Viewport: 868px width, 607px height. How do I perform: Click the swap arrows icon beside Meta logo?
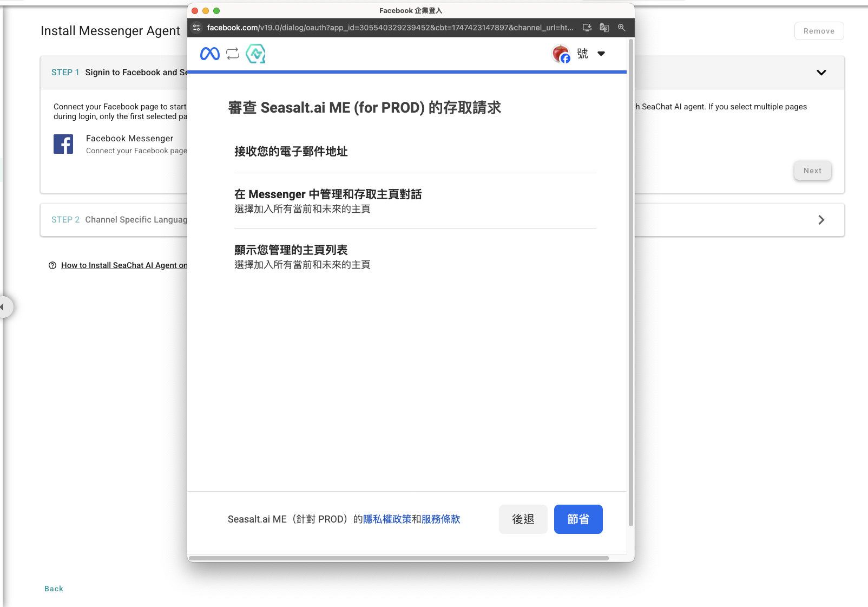coord(233,54)
